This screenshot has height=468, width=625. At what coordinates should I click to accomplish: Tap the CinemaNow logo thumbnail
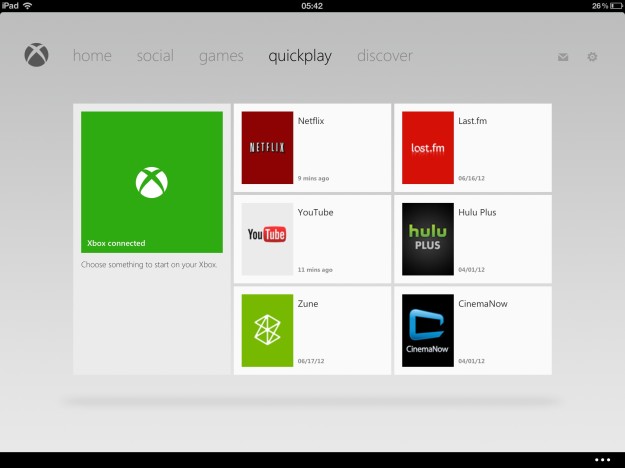pyautogui.click(x=428, y=330)
